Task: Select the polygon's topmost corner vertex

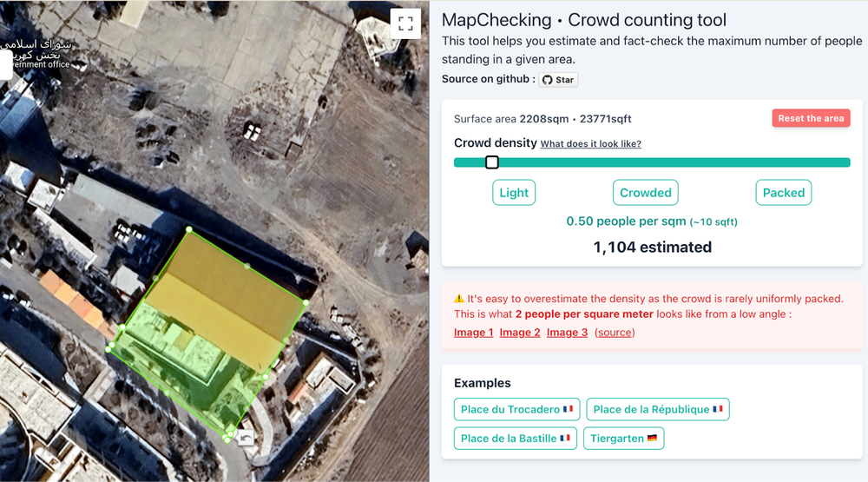Action: (189, 229)
